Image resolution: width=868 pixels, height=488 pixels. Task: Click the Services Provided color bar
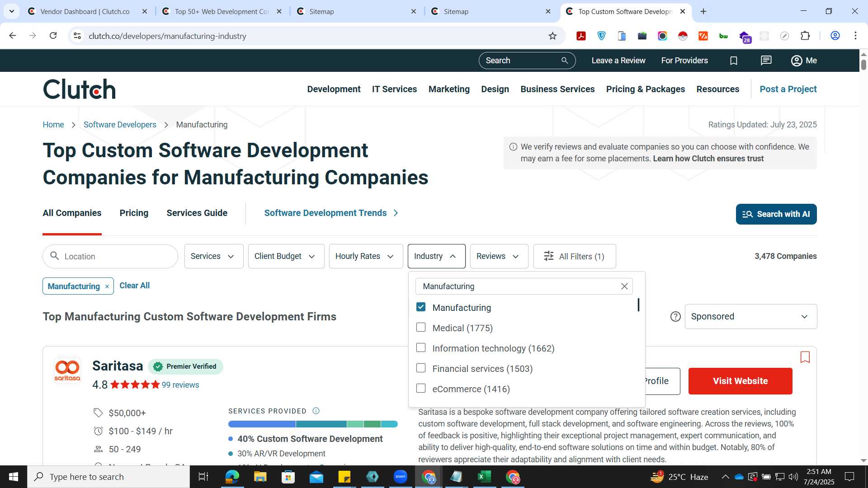(313, 424)
